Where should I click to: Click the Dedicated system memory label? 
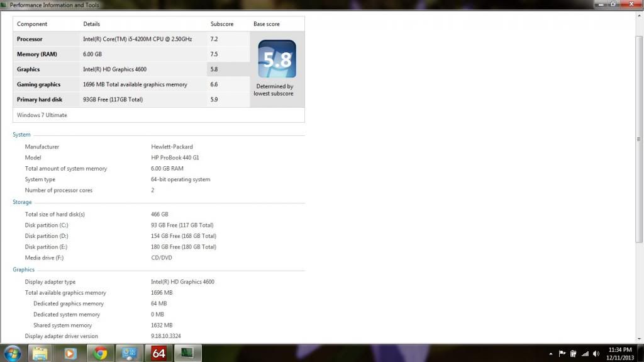pos(67,314)
